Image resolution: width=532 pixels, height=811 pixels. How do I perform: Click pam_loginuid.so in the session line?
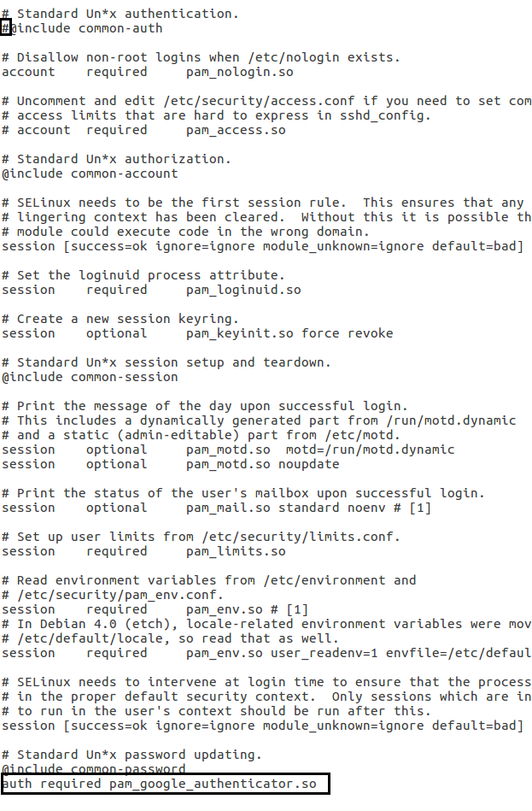click(243, 290)
